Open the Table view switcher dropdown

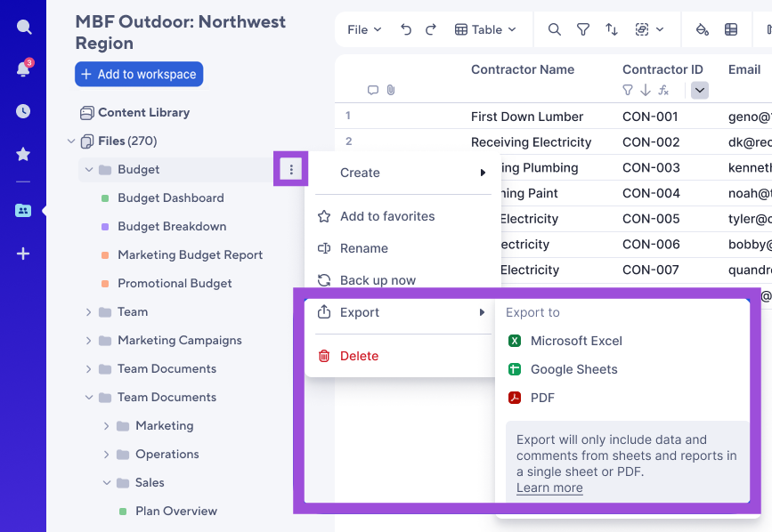pos(486,29)
